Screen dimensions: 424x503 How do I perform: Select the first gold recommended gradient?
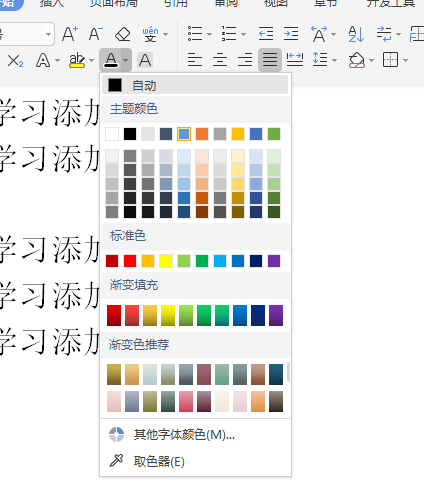(x=114, y=374)
